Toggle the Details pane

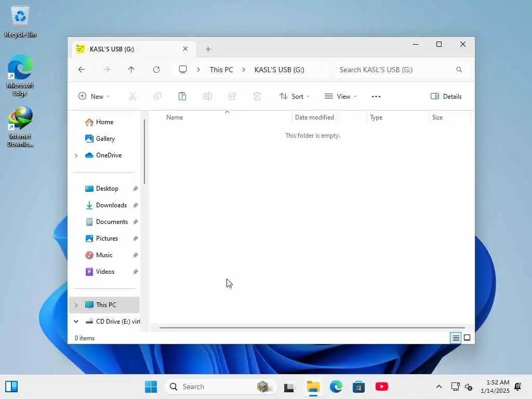[446, 96]
